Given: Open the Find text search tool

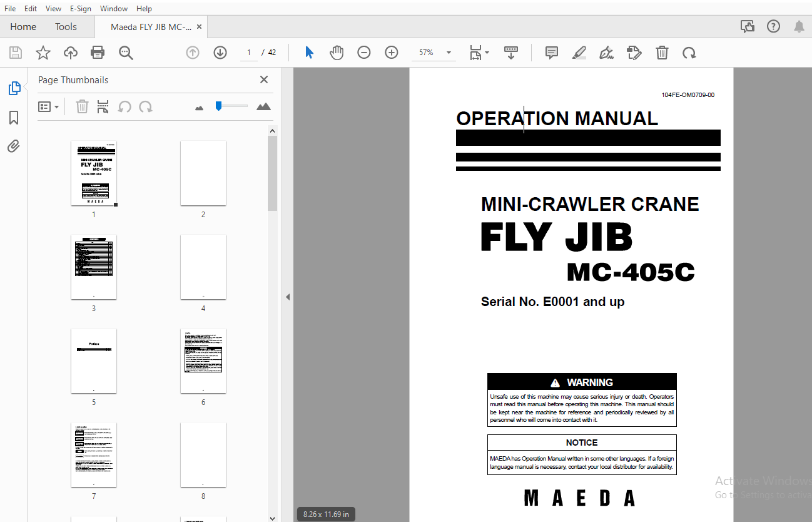Looking at the screenshot, I should click(x=126, y=53).
